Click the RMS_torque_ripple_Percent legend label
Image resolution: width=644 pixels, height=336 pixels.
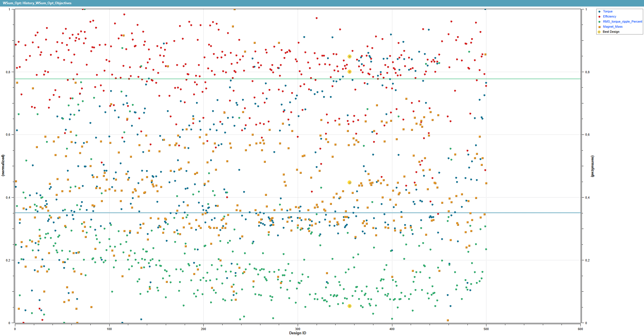tap(622, 22)
